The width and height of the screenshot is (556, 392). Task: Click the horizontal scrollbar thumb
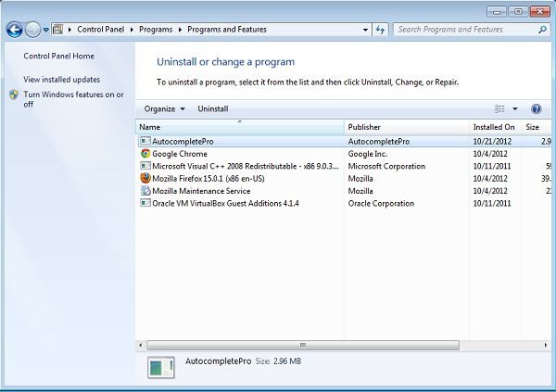[303, 345]
